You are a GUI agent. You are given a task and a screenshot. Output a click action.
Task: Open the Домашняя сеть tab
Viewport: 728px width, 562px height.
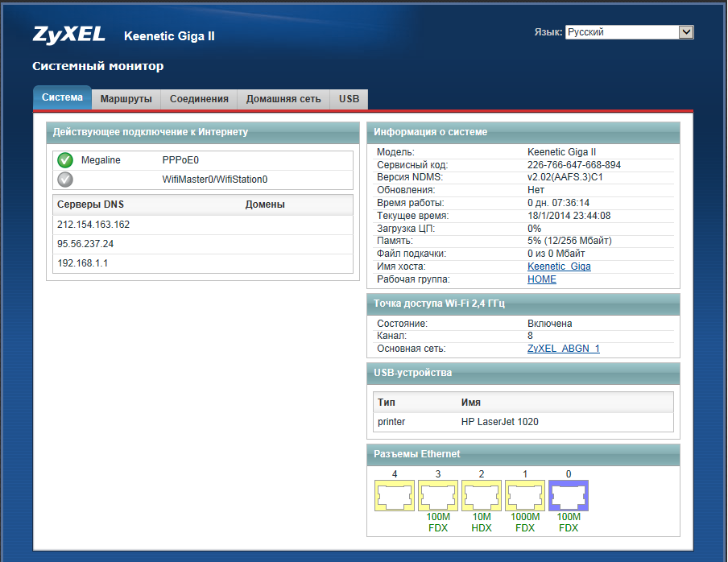pyautogui.click(x=283, y=99)
